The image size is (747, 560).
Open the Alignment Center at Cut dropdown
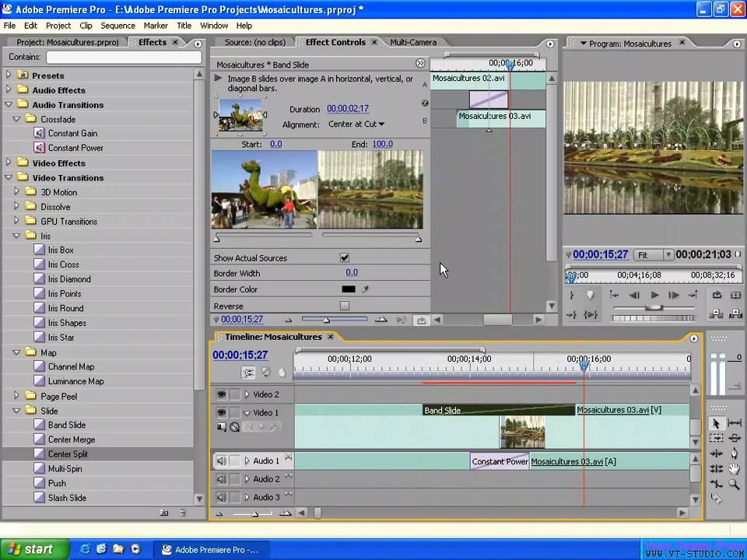click(356, 124)
